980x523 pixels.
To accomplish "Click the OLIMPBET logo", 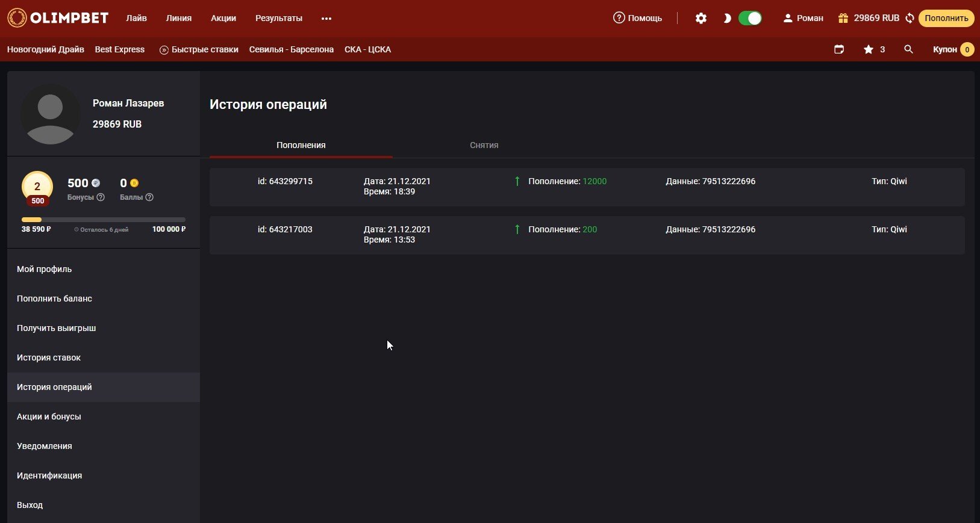I will [x=58, y=18].
